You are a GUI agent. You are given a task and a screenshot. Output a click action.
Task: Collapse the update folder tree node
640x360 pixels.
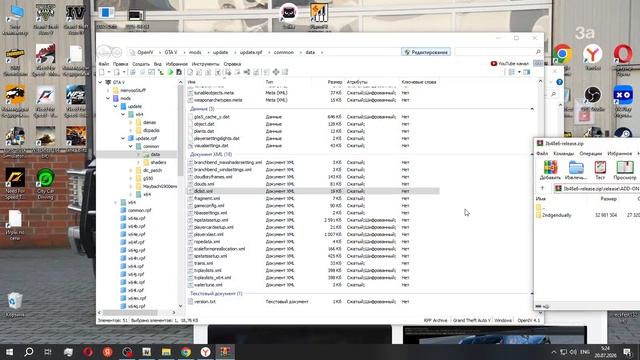(x=116, y=107)
